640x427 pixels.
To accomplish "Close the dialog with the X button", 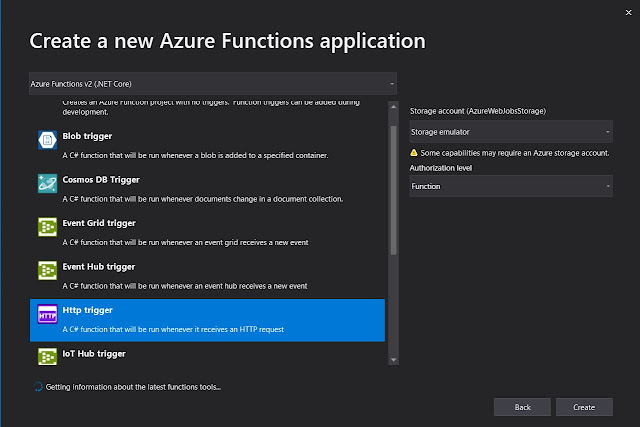I will tap(629, 13).
